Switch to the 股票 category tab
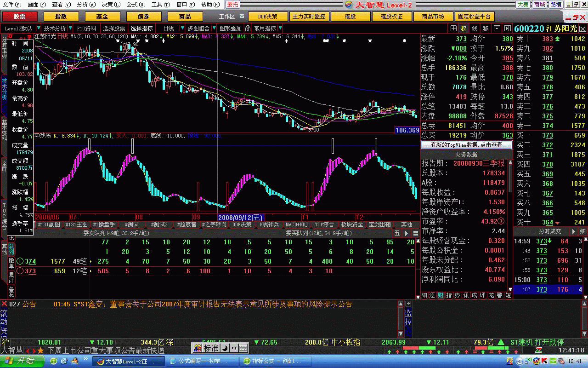This screenshot has width=588, height=368. pos(19,17)
